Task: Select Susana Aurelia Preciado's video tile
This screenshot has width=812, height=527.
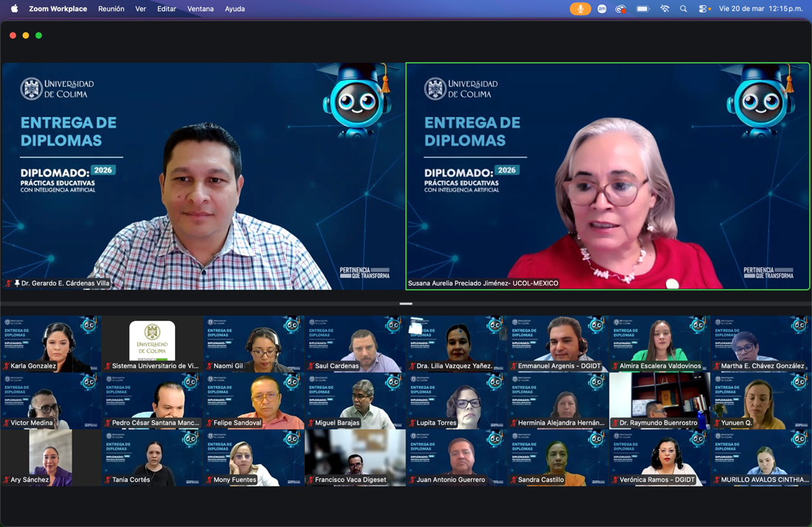Action: (x=608, y=176)
